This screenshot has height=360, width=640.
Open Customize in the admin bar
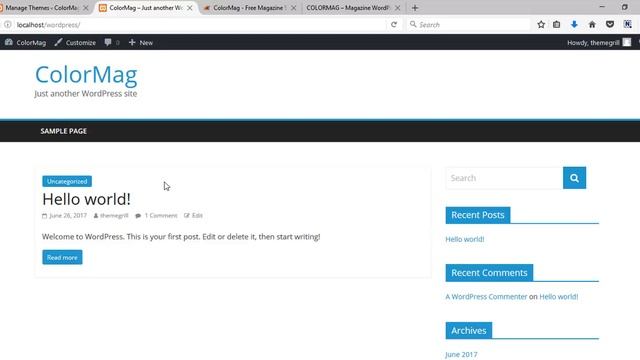pyautogui.click(x=76, y=42)
